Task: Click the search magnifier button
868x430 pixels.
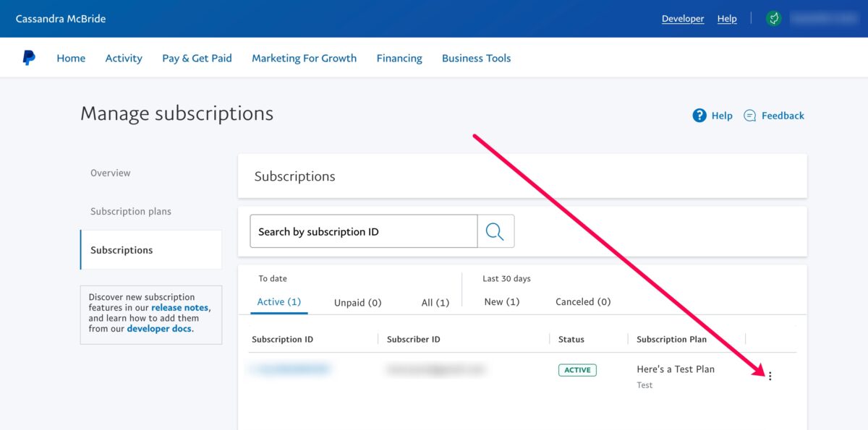Action: tap(495, 231)
